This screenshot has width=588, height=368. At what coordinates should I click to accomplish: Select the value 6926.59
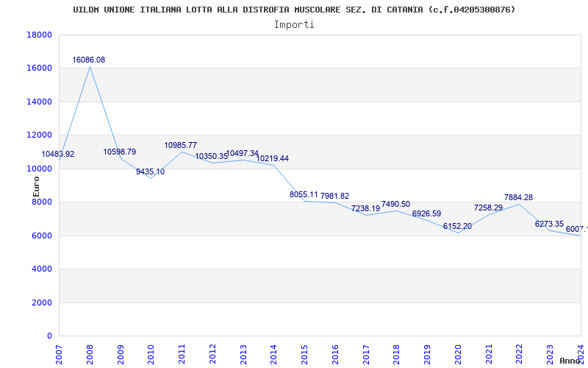[x=427, y=213]
